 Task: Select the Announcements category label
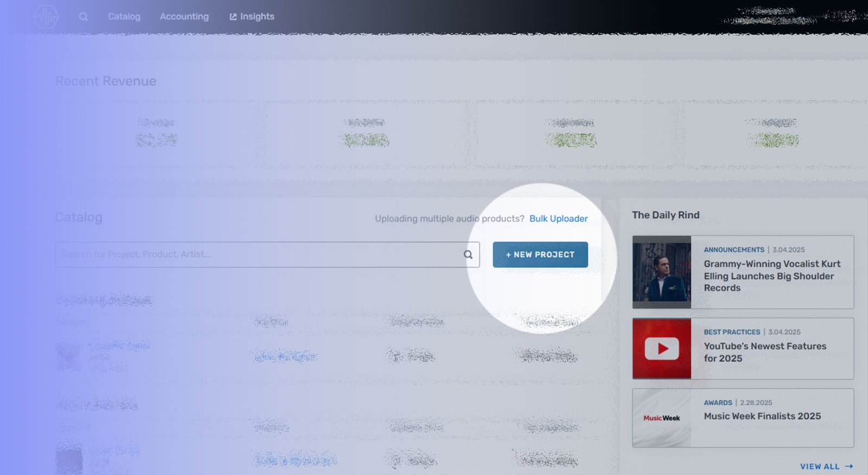pyautogui.click(x=733, y=250)
